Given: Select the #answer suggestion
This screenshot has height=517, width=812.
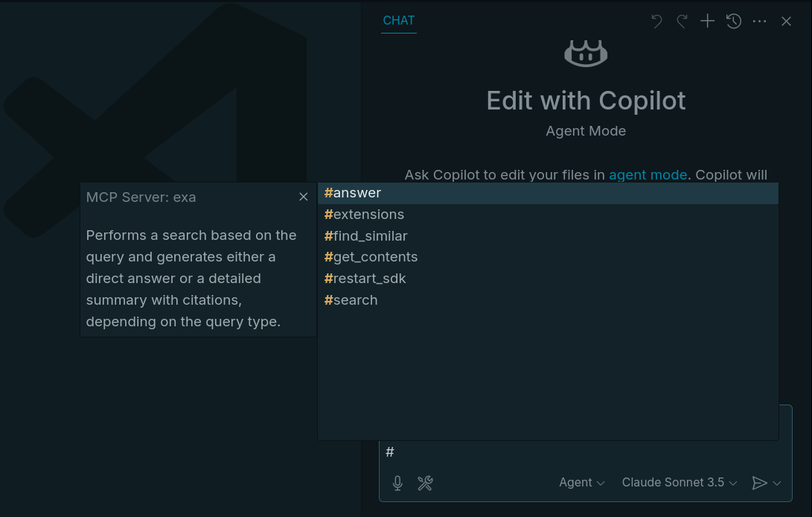Looking at the screenshot, I should click(352, 192).
